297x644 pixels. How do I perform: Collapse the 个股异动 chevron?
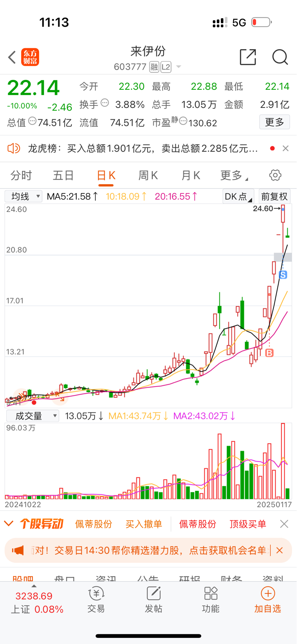tap(8, 524)
